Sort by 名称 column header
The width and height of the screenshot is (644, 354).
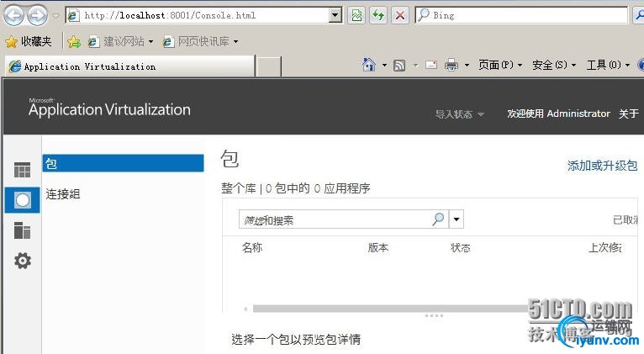coord(251,248)
